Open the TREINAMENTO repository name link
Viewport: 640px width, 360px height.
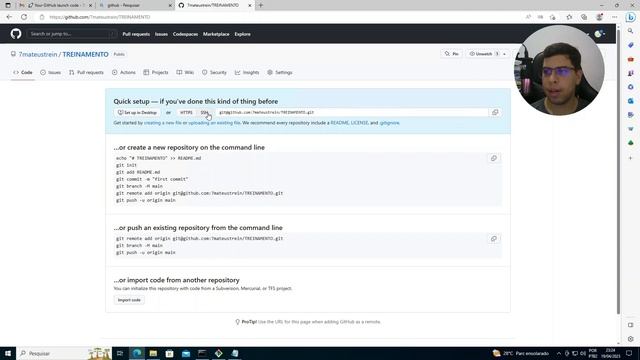[x=85, y=54]
